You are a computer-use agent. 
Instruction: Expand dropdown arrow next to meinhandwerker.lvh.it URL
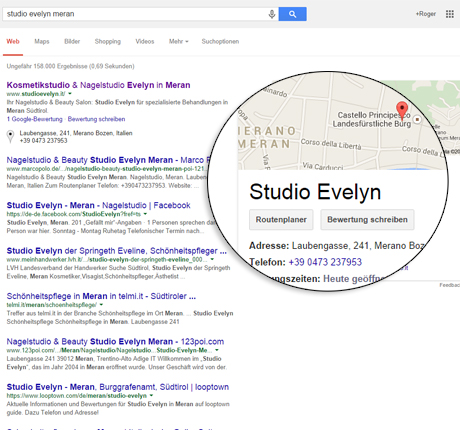point(212,259)
